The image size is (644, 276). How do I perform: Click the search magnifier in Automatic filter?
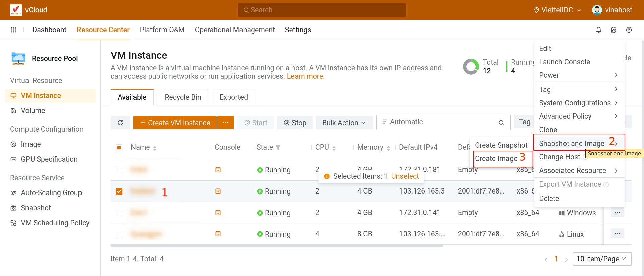501,123
